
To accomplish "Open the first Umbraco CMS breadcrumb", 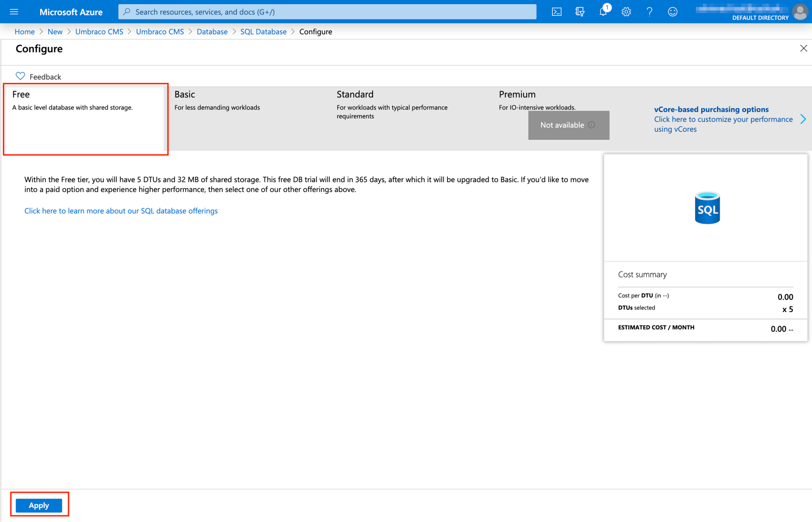I will [99, 31].
